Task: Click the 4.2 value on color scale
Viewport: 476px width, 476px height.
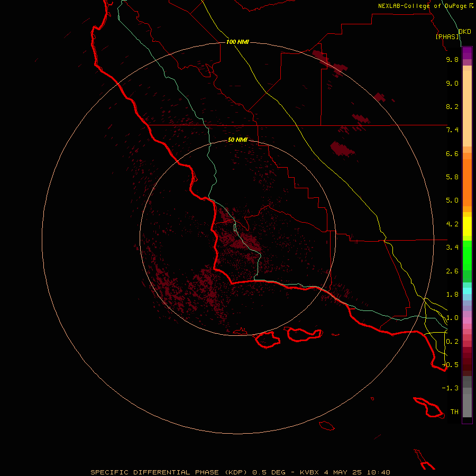Action: 452,224
